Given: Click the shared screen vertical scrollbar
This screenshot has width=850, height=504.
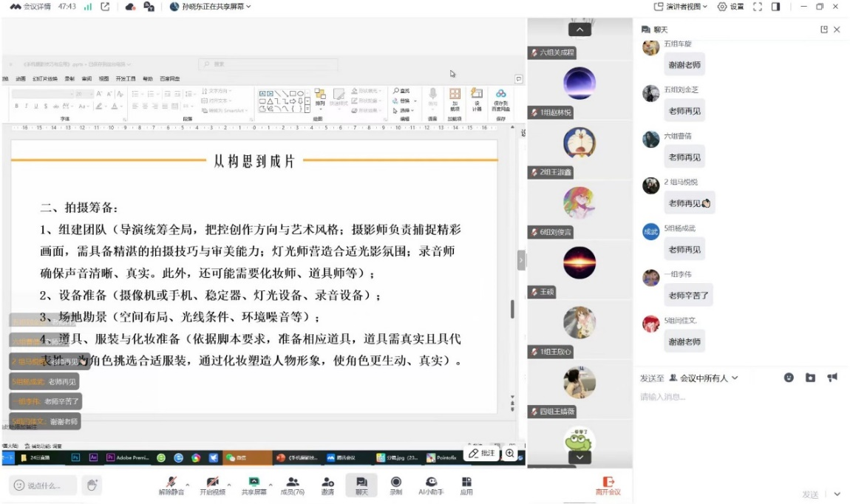Looking at the screenshot, I should [512, 309].
